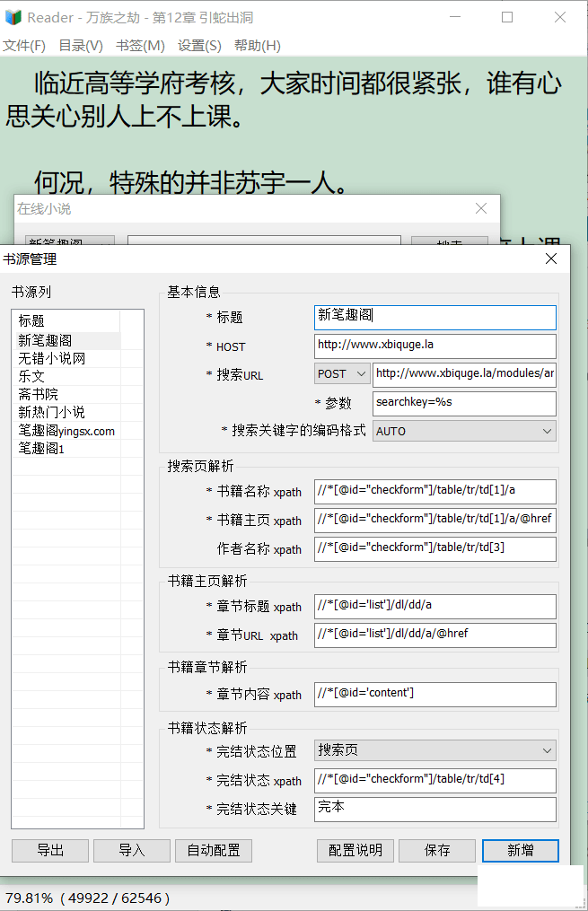The height and width of the screenshot is (911, 588).
Task: Close the 在线小说 dialog
Action: [x=481, y=208]
